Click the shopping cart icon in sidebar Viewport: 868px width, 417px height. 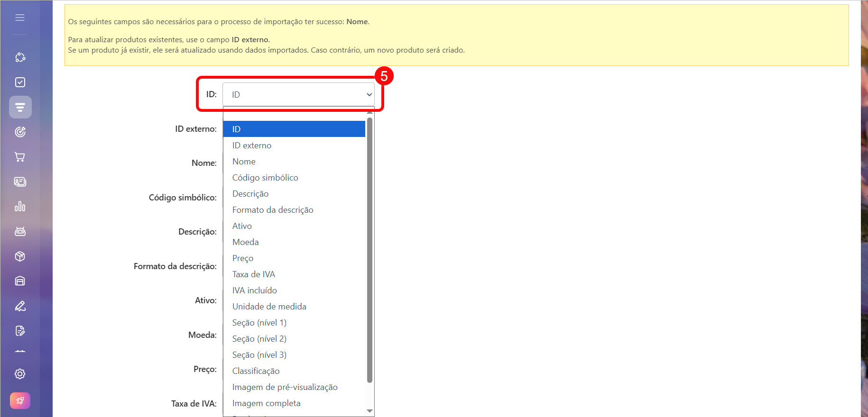[x=20, y=157]
